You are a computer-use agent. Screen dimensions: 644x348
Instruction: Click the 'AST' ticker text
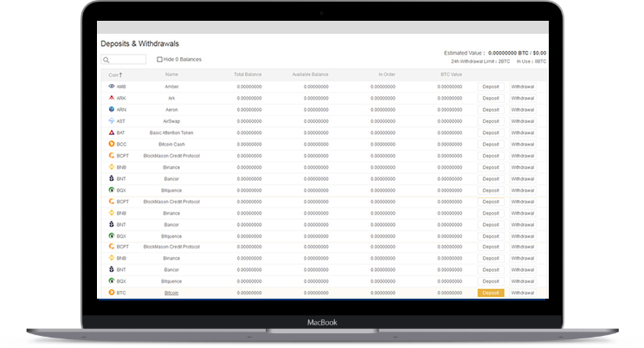[x=121, y=121]
